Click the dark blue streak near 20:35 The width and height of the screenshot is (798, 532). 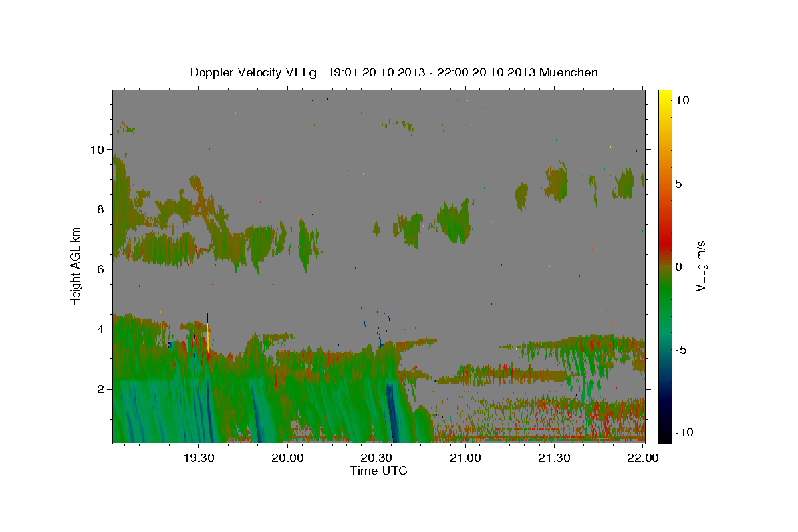coord(391,412)
